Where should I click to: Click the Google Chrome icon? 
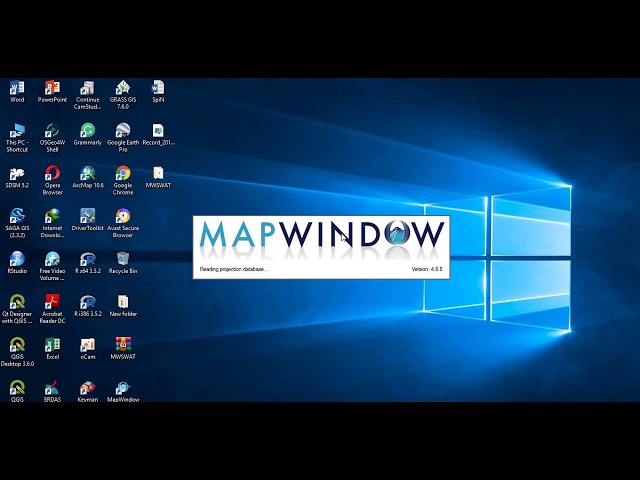click(123, 180)
